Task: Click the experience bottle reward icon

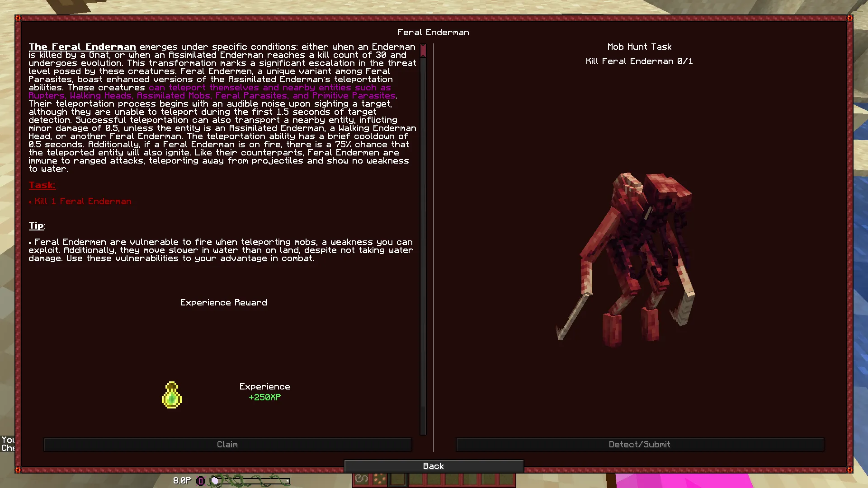Action: (172, 394)
